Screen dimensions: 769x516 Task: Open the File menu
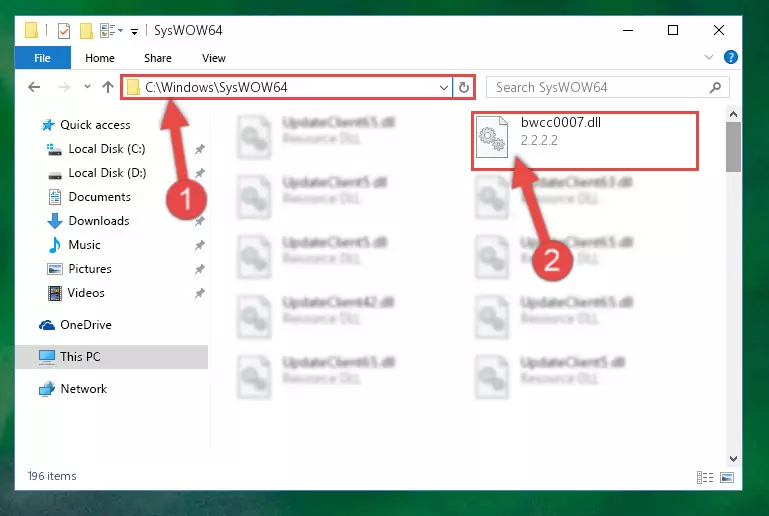pos(43,58)
